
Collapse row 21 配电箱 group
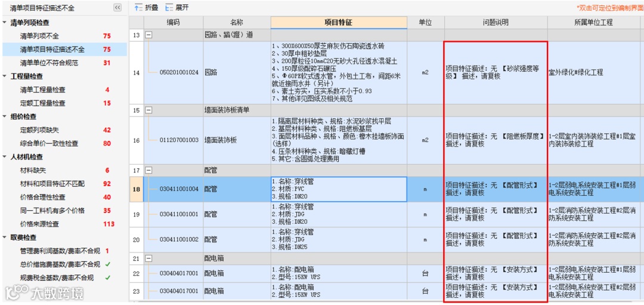tap(148, 258)
